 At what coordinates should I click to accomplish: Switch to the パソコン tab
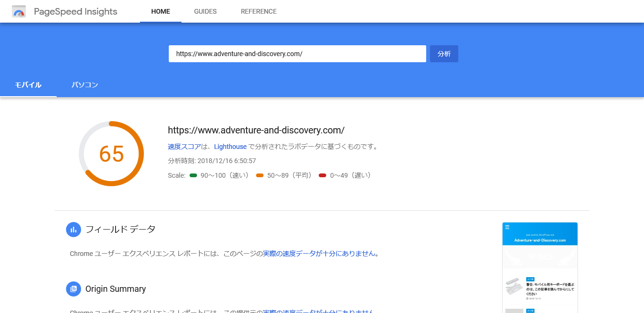85,85
